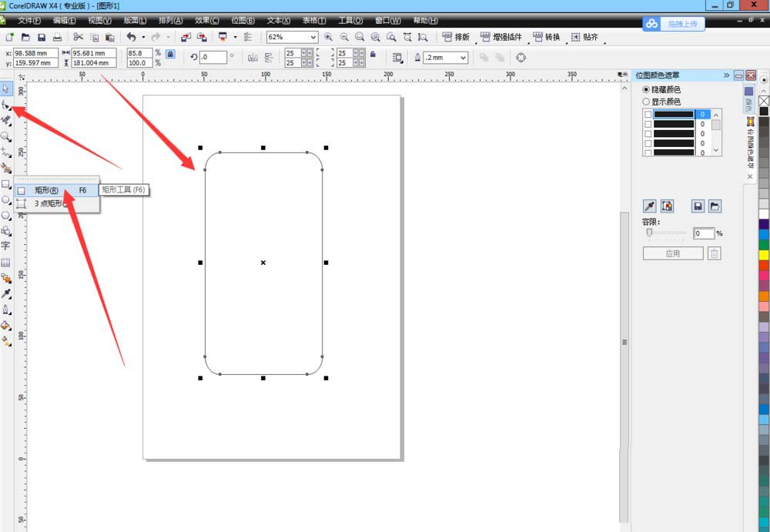
Task: Select the Shape edit tool
Action: (x=6, y=105)
